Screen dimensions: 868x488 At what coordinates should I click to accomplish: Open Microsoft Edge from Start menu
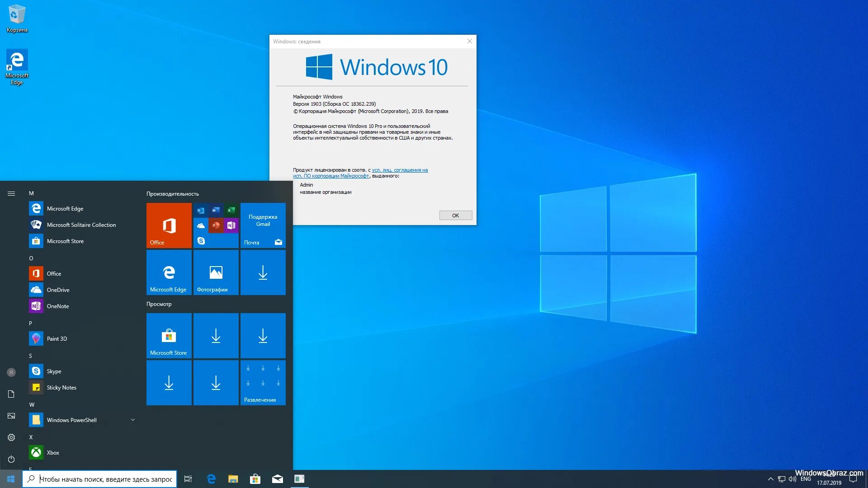[65, 208]
